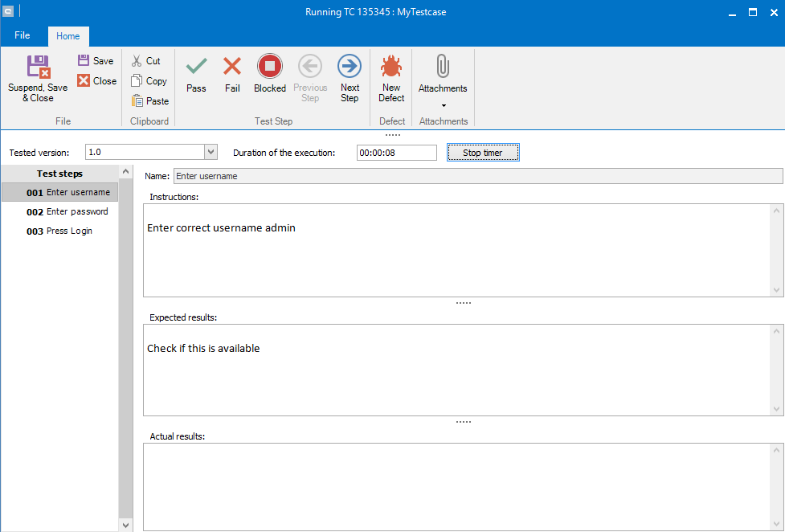This screenshot has height=532, width=785.
Task: Expand the Tested version combo box
Action: (x=211, y=153)
